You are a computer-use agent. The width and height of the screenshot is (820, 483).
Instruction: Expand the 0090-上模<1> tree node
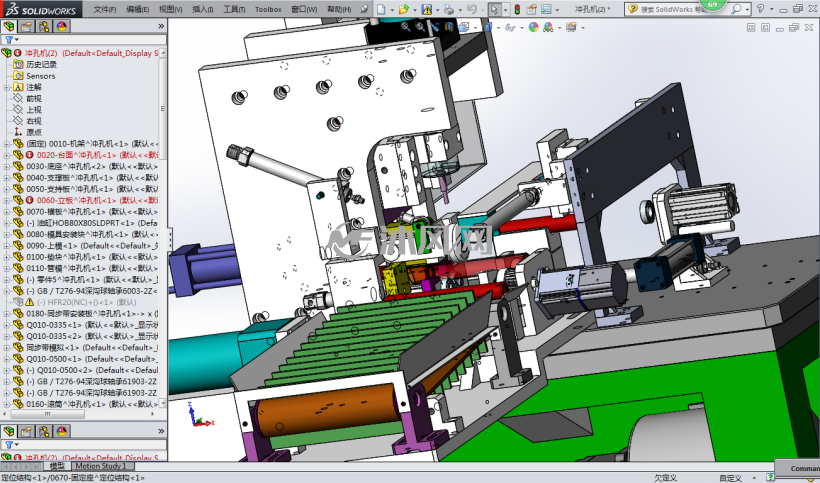(x=6, y=246)
